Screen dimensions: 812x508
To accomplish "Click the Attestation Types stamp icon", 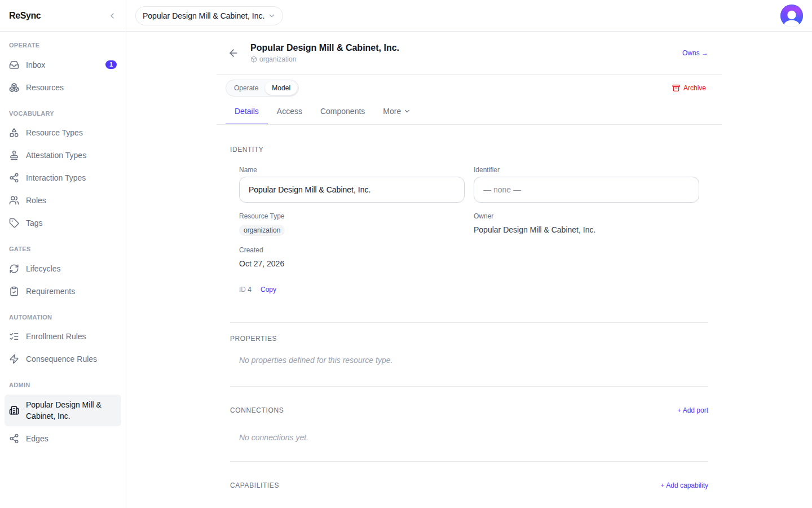I will [14, 155].
